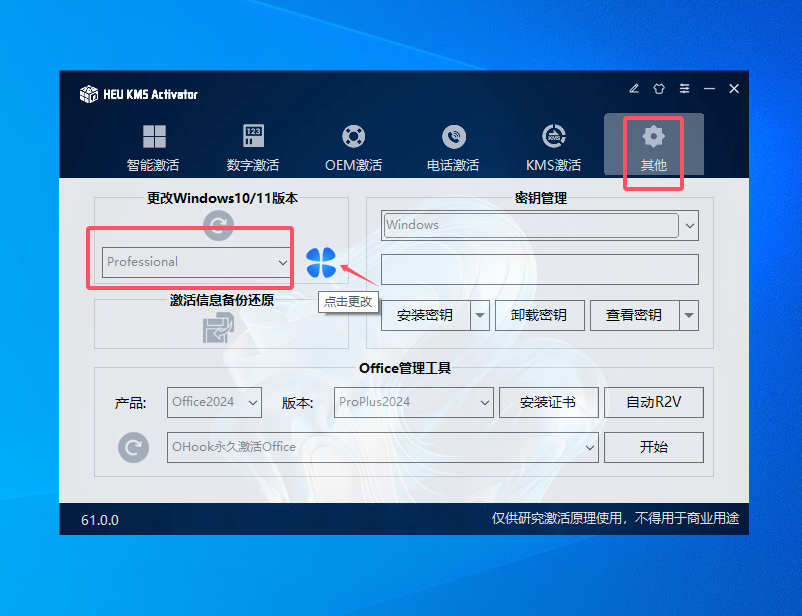Screen dimensions: 802x616
Task: Open the title bar settings menu icon
Action: 685,89
